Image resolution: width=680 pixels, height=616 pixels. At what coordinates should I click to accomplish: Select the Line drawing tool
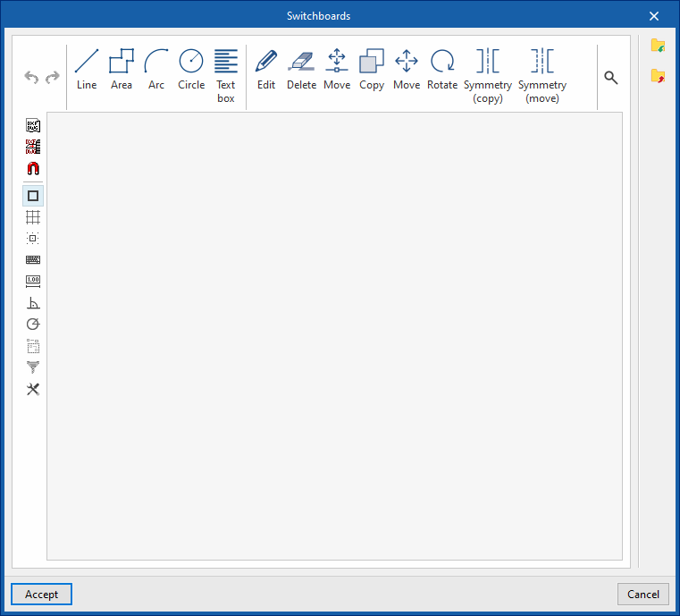87,70
